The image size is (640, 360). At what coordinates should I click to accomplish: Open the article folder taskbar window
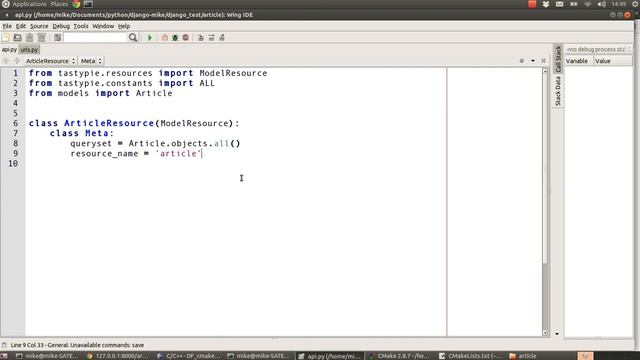pos(523,356)
